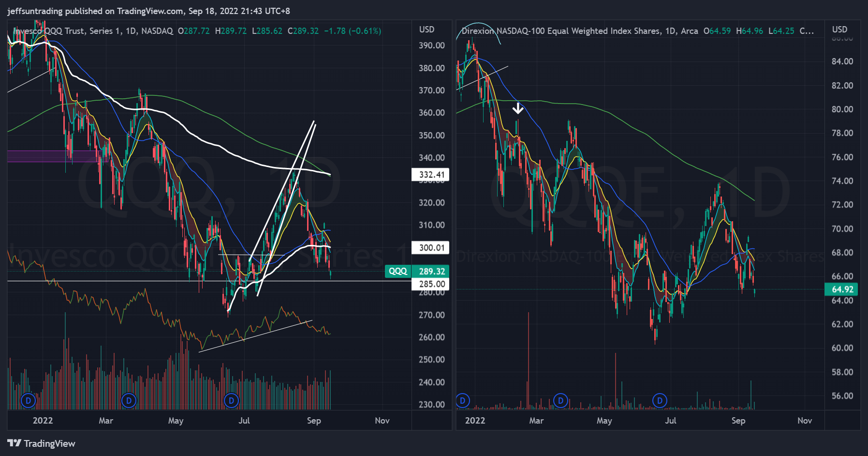Click the close value C289.32 in legend
Viewport: 868px width, 456px height.
pyautogui.click(x=303, y=31)
